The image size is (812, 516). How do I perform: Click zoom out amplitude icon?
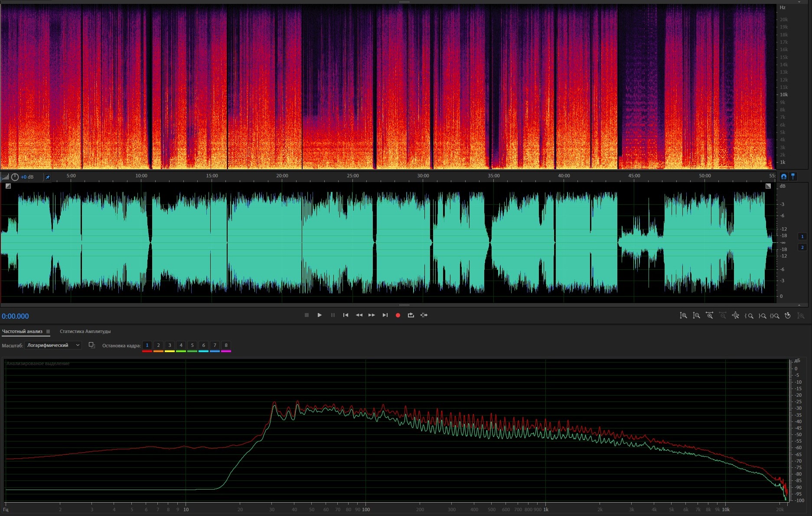click(696, 316)
